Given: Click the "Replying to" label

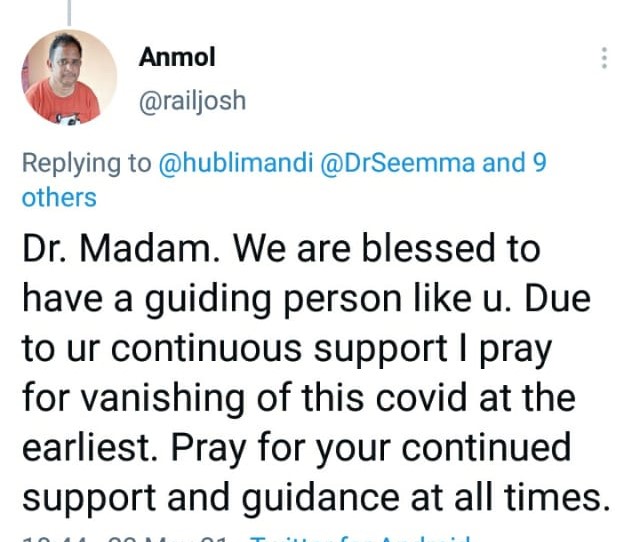Looking at the screenshot, I should click(x=86, y=164).
